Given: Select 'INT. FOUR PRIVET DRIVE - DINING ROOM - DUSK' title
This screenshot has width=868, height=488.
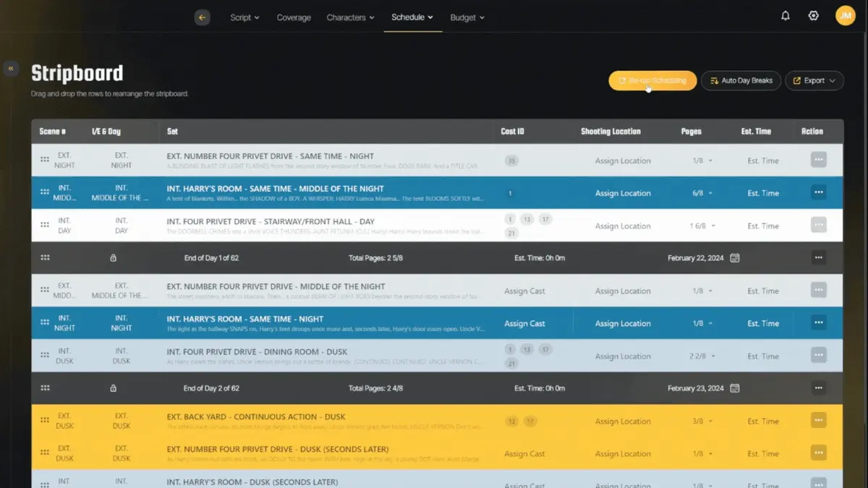Looking at the screenshot, I should (x=257, y=351).
